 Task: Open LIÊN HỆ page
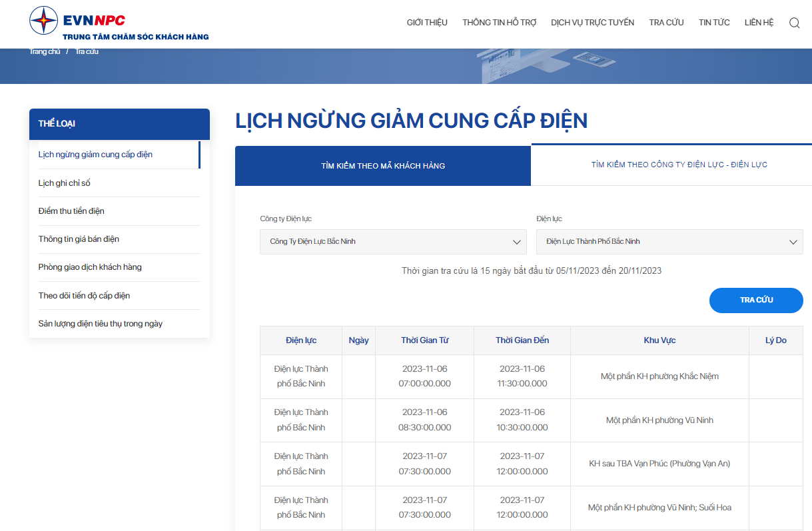click(x=759, y=23)
